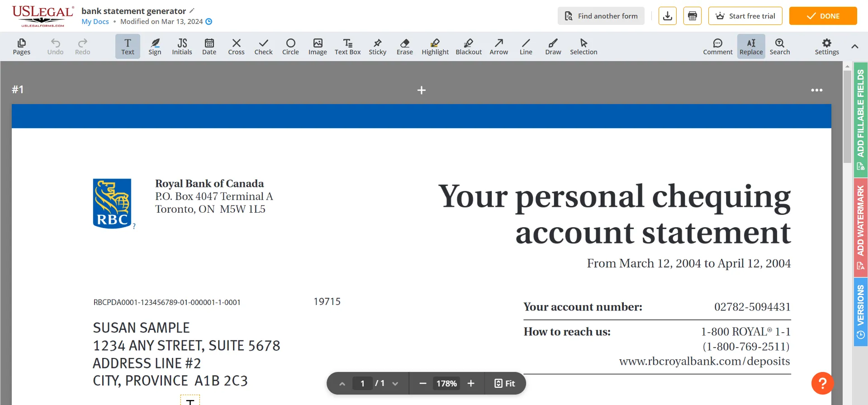Image resolution: width=868 pixels, height=405 pixels.
Task: Select the Date tool
Action: [209, 47]
